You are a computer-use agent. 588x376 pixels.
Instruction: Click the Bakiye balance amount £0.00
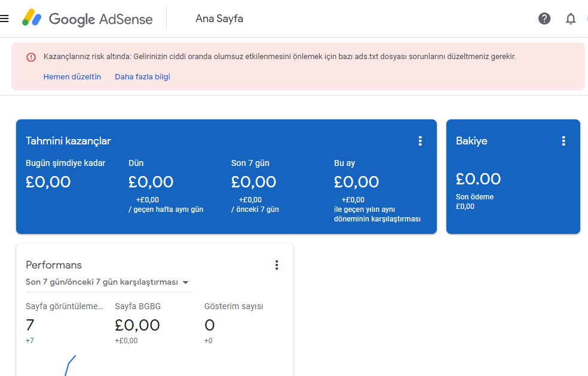tap(478, 179)
